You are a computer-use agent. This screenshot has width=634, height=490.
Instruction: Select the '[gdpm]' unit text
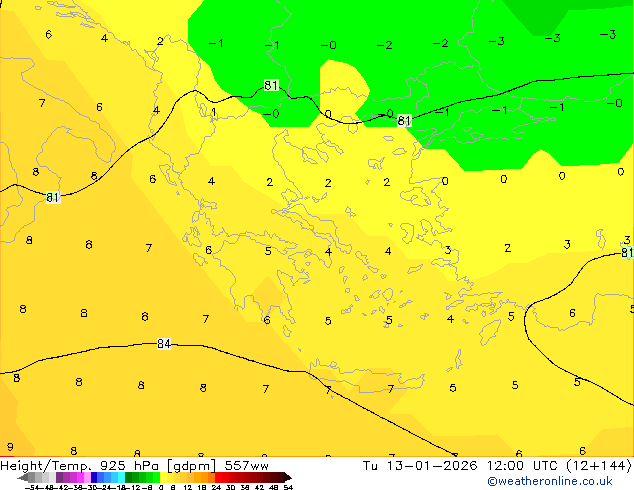pos(192,466)
